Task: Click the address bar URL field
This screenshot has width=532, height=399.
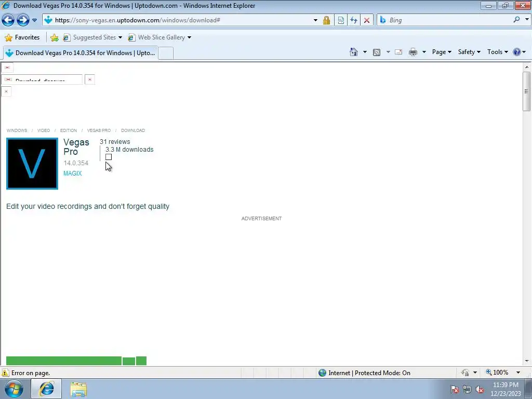Action: (x=177, y=20)
